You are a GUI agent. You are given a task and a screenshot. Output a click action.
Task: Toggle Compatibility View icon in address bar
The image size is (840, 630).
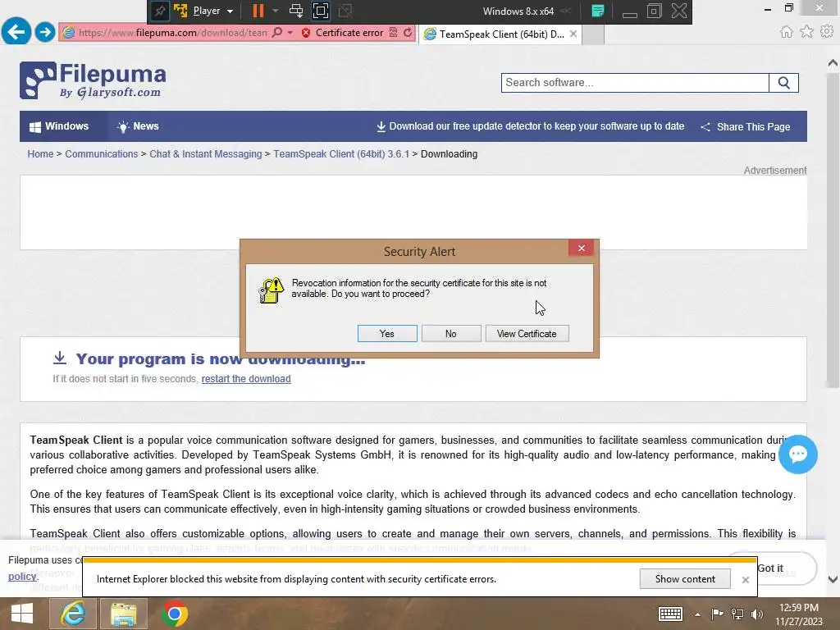[x=394, y=33]
